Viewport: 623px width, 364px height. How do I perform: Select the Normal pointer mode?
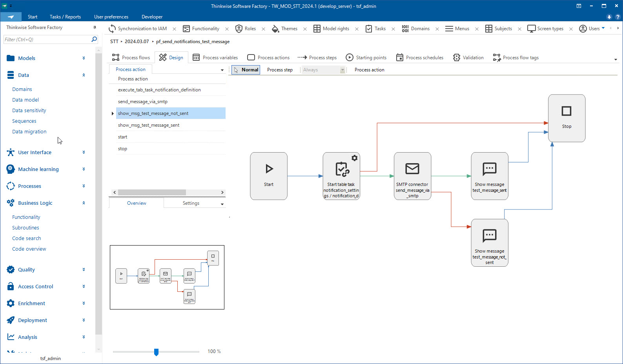246,70
